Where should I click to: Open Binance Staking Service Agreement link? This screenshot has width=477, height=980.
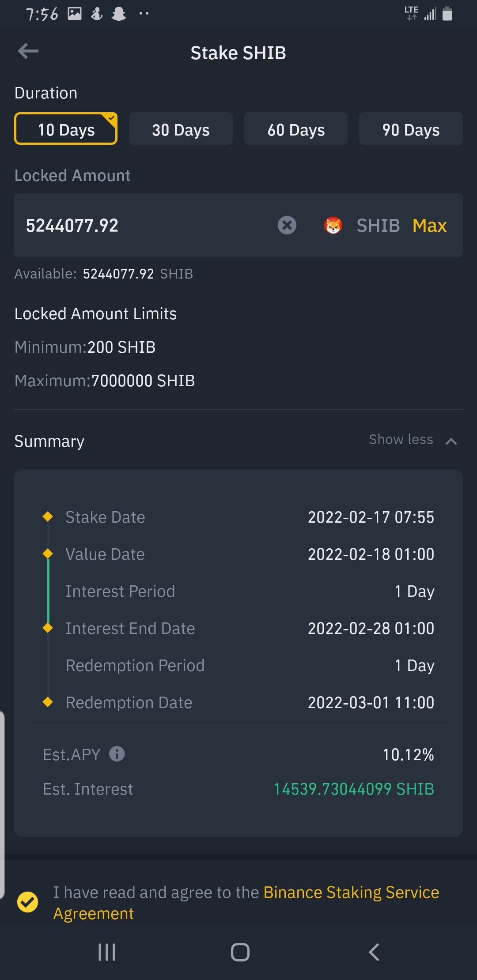[351, 893]
